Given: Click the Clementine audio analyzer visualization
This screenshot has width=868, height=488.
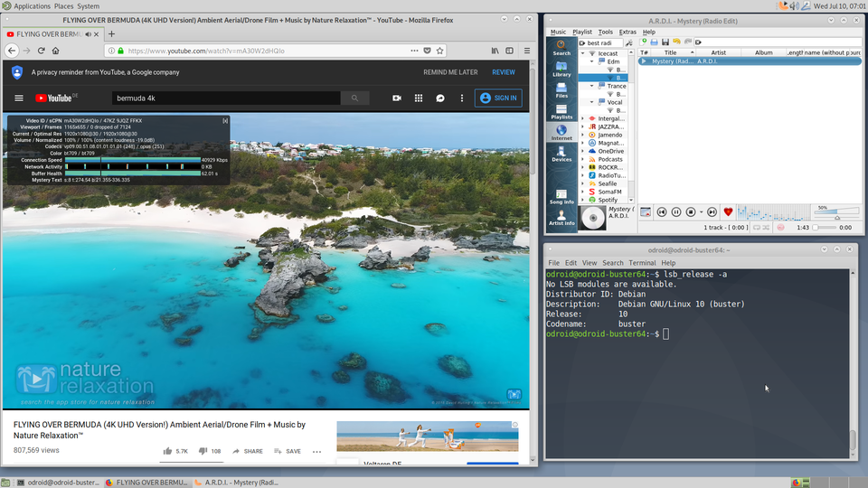Looking at the screenshot, I should [773, 212].
